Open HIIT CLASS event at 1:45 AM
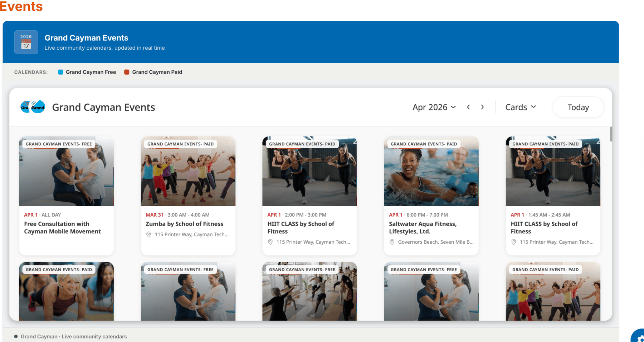 544,228
